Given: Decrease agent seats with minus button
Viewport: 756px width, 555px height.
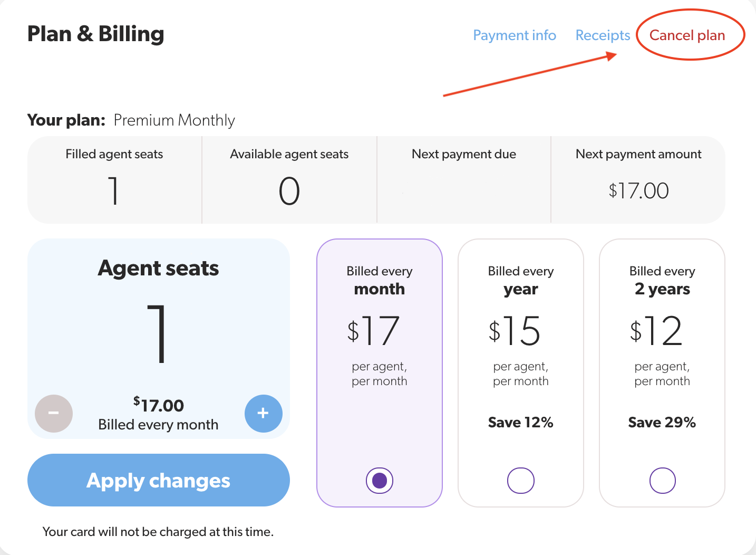Looking at the screenshot, I should click(x=54, y=413).
